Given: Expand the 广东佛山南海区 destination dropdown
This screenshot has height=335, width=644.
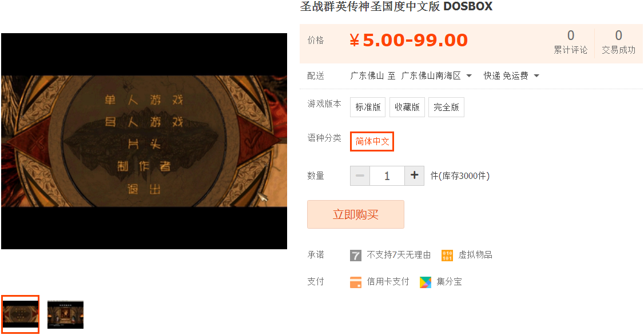Looking at the screenshot, I should 436,75.
